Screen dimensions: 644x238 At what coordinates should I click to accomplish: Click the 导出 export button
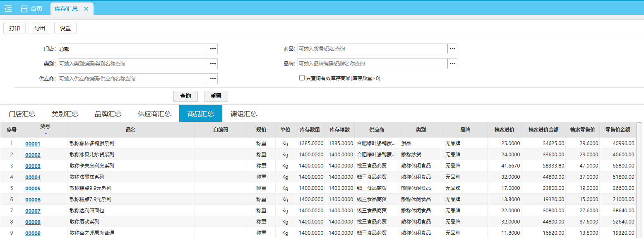(x=40, y=28)
